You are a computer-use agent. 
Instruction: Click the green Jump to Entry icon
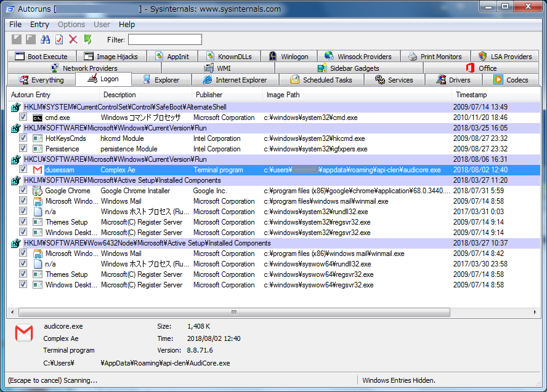coord(87,39)
